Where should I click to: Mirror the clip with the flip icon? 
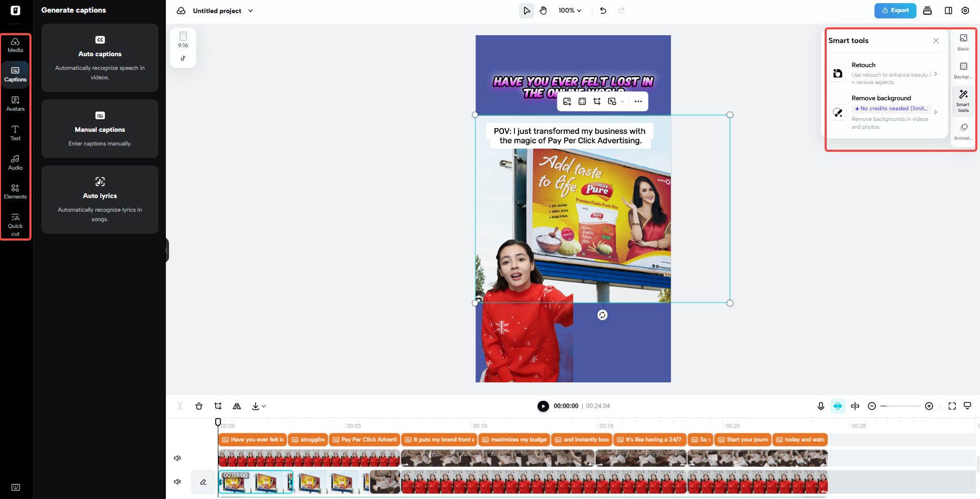[237, 406]
